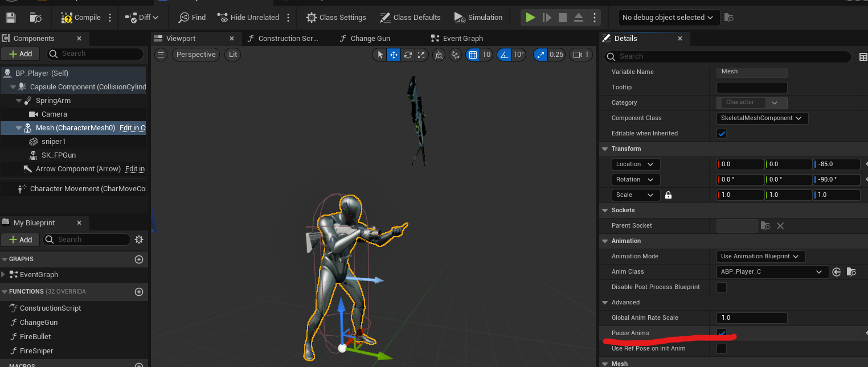Toggle the coordinate system icon
This screenshot has height=367, width=868.
point(439,55)
